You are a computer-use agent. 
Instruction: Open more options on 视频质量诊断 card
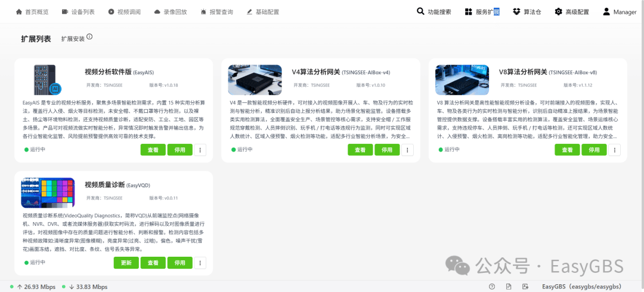tap(200, 263)
